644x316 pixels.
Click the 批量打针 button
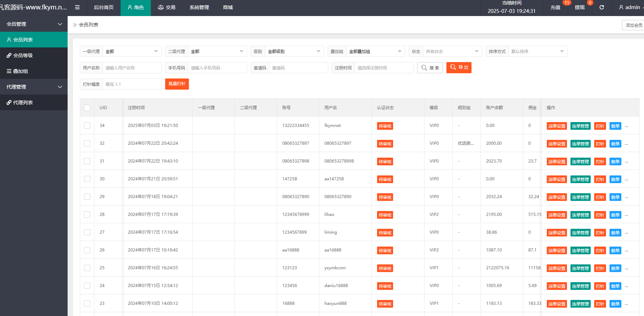tap(177, 84)
